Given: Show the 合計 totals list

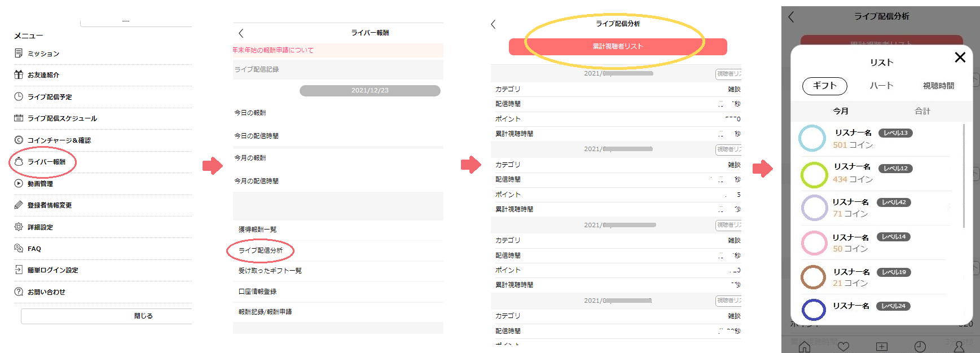Looking at the screenshot, I should click(922, 111).
